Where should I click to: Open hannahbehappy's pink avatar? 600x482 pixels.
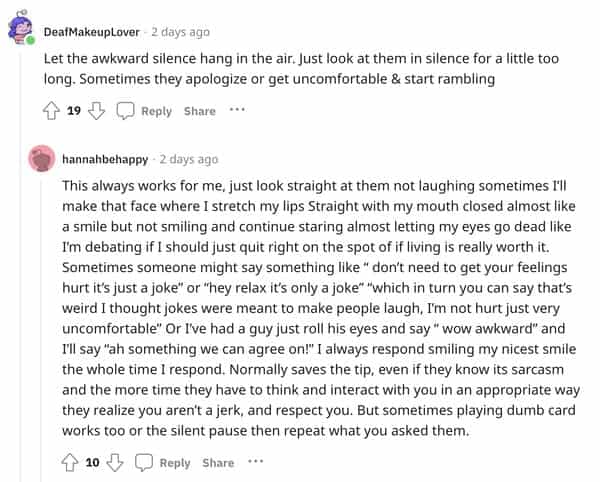pyautogui.click(x=42, y=159)
